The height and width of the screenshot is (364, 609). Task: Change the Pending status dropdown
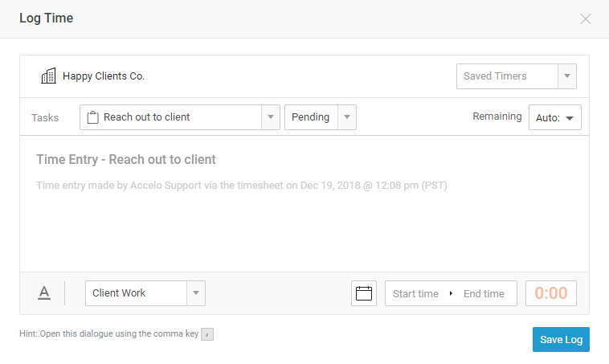coord(347,117)
